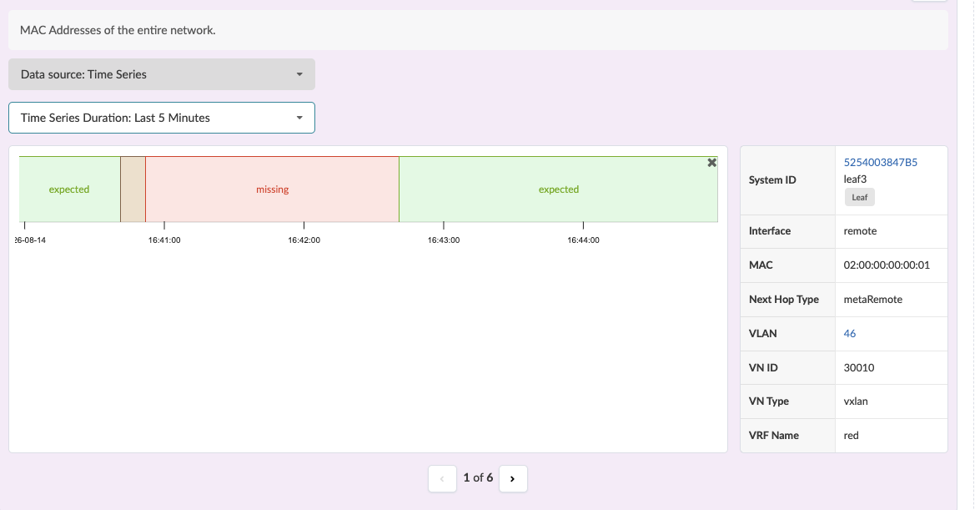Click the 16:43:00 time axis label
Image resolution: width=980 pixels, height=510 pixels.
(444, 240)
